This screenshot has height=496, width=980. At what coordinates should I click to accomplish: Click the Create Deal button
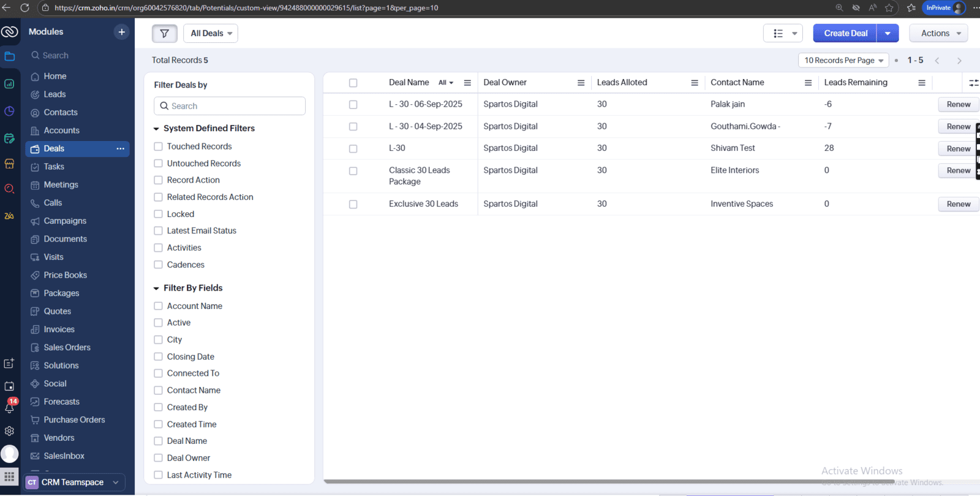(x=845, y=34)
